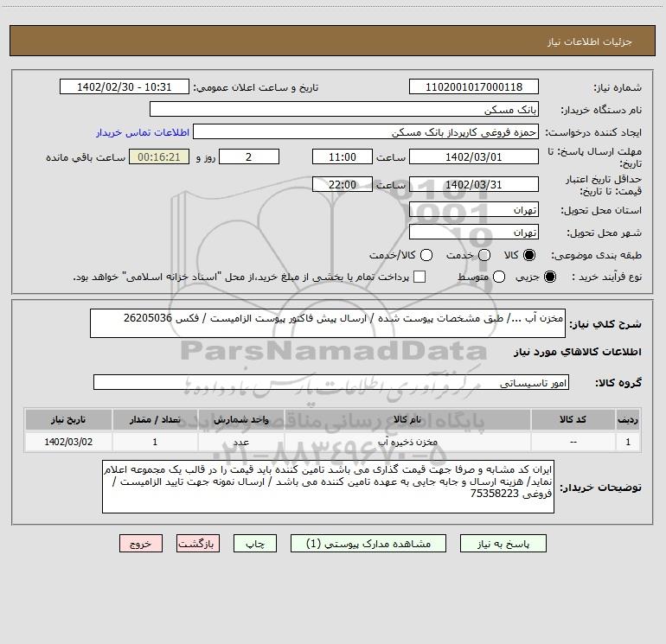Viewport: 666px width, 644px height.
Task: Click the خروج exit button
Action: [141, 544]
